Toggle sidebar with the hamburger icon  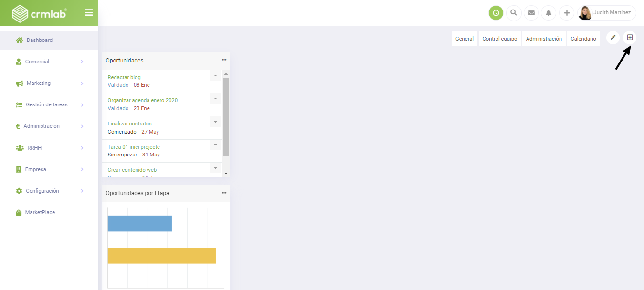[89, 13]
